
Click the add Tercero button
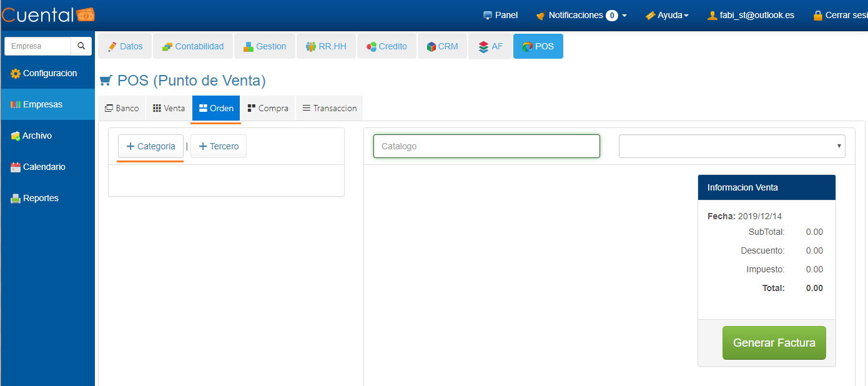coord(219,147)
